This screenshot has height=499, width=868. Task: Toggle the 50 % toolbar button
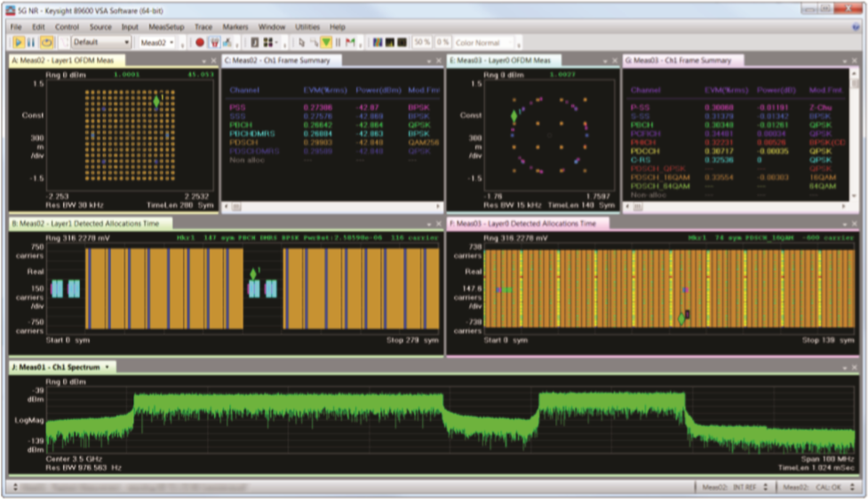pyautogui.click(x=422, y=42)
